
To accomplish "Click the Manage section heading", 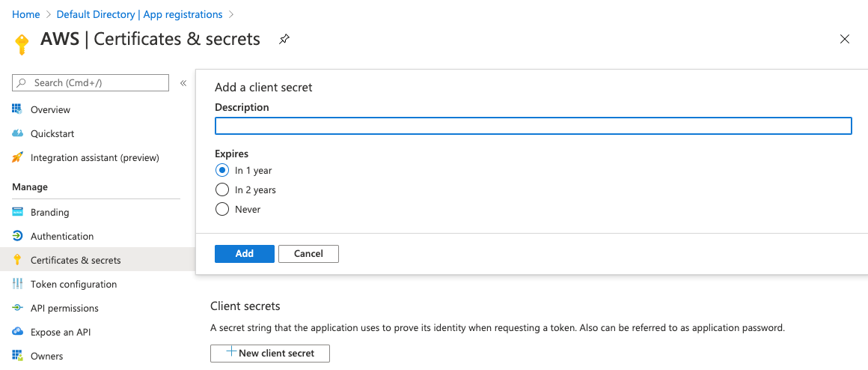I will pos(30,186).
